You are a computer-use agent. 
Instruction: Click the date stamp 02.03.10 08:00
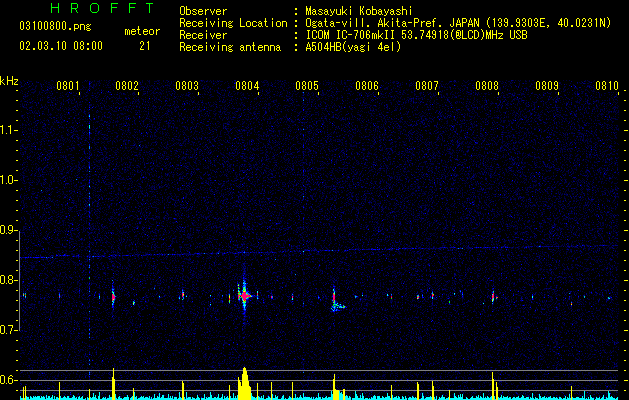pos(61,46)
